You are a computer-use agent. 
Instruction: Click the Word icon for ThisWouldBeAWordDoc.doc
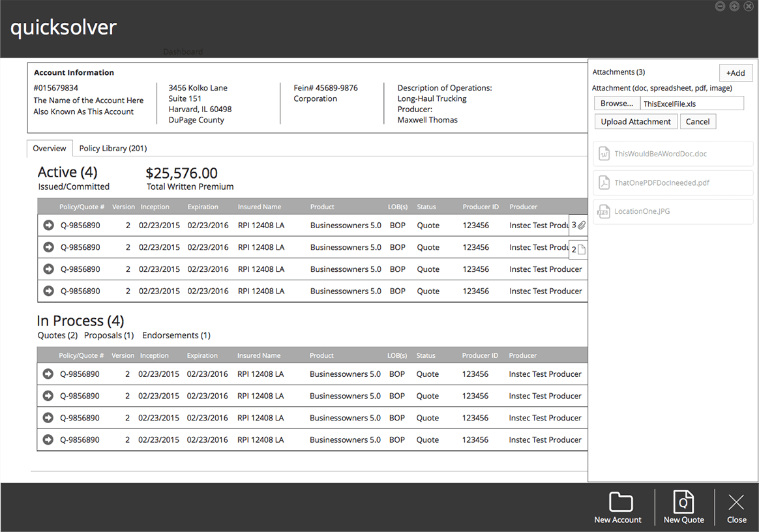point(604,154)
